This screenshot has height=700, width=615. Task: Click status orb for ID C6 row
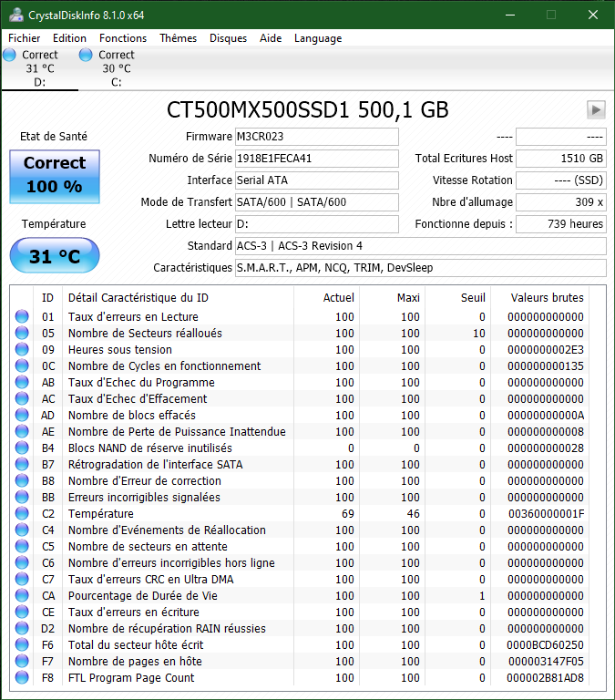22,562
